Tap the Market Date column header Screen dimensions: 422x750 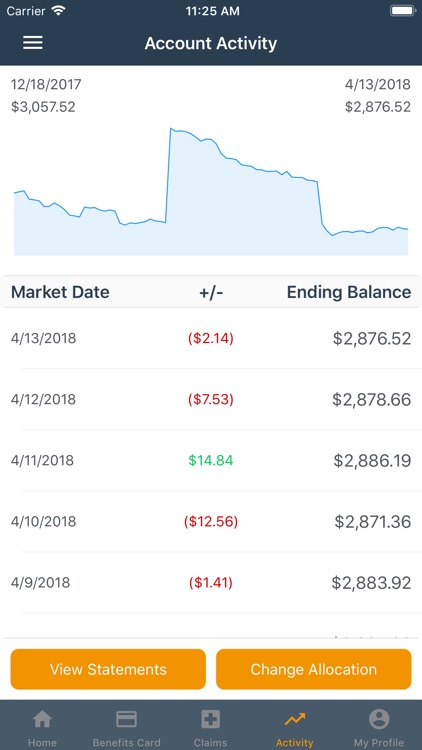[x=60, y=292]
